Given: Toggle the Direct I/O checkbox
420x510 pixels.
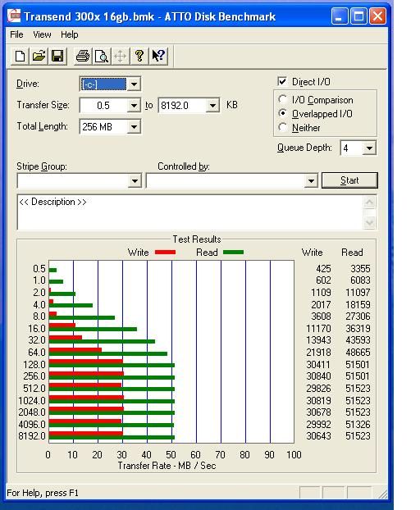Looking at the screenshot, I should pos(282,81).
